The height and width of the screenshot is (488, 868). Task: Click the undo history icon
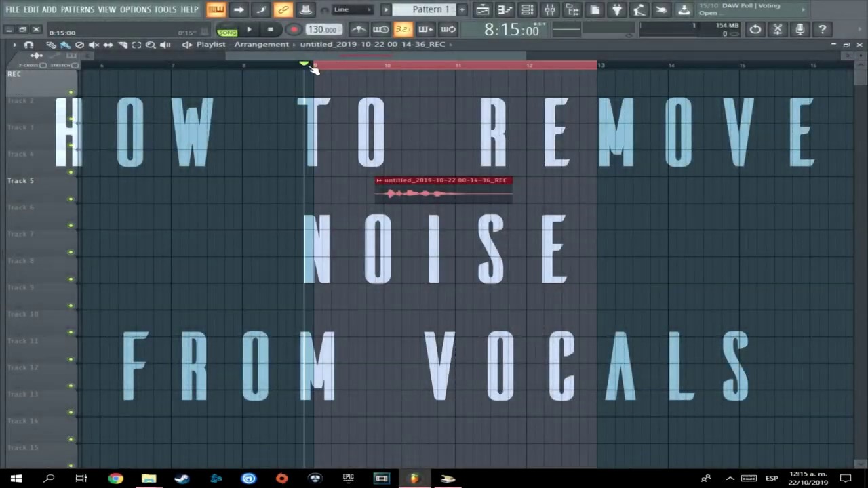coord(755,30)
